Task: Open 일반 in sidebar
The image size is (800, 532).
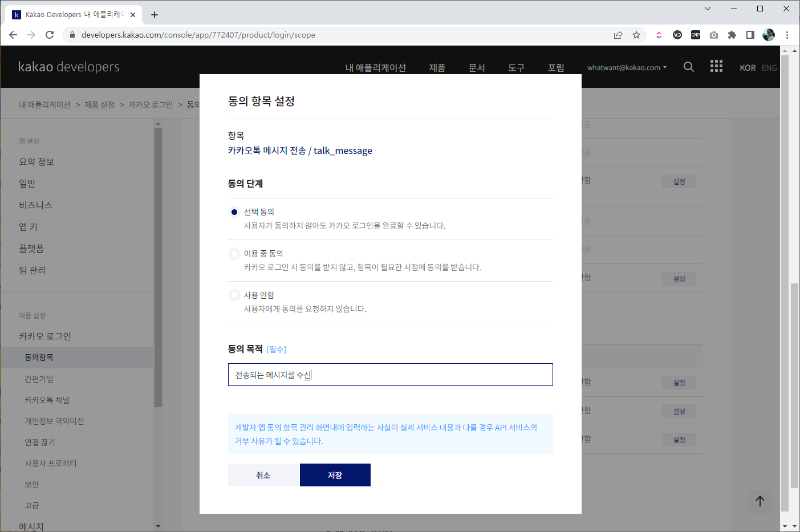Action: [x=27, y=184]
